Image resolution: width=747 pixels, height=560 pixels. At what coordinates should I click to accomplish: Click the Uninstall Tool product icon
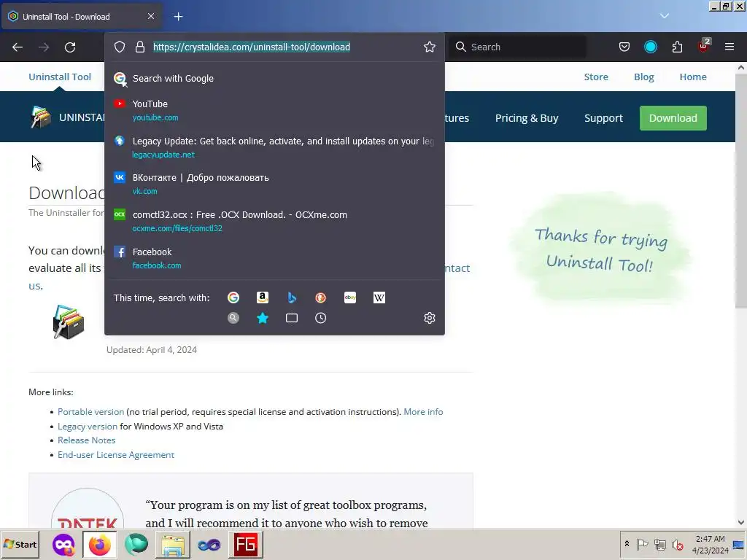coord(68,322)
